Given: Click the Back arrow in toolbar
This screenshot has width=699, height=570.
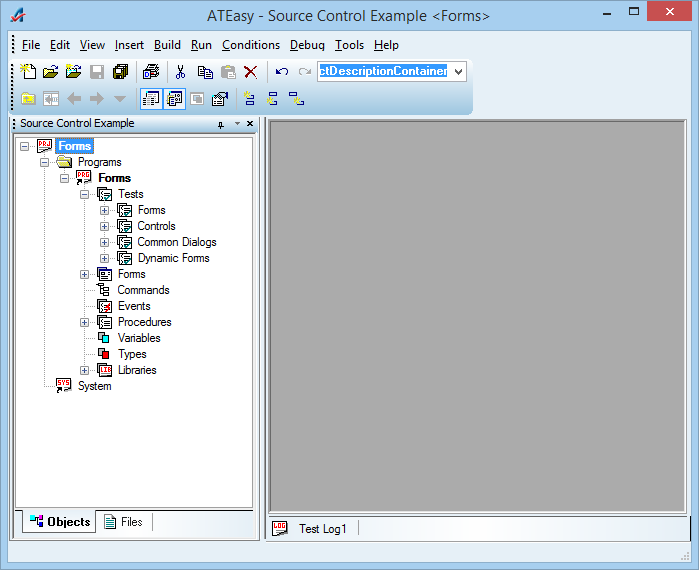Looking at the screenshot, I should [74, 98].
